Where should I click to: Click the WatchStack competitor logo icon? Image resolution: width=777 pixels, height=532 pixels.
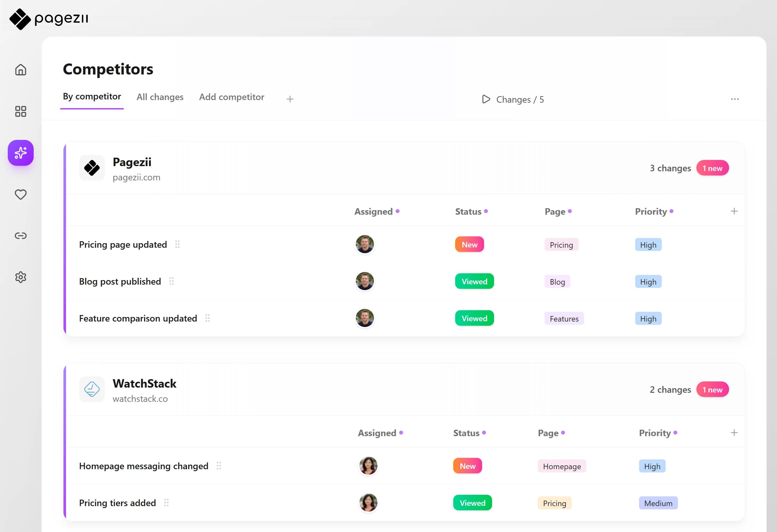pyautogui.click(x=92, y=389)
